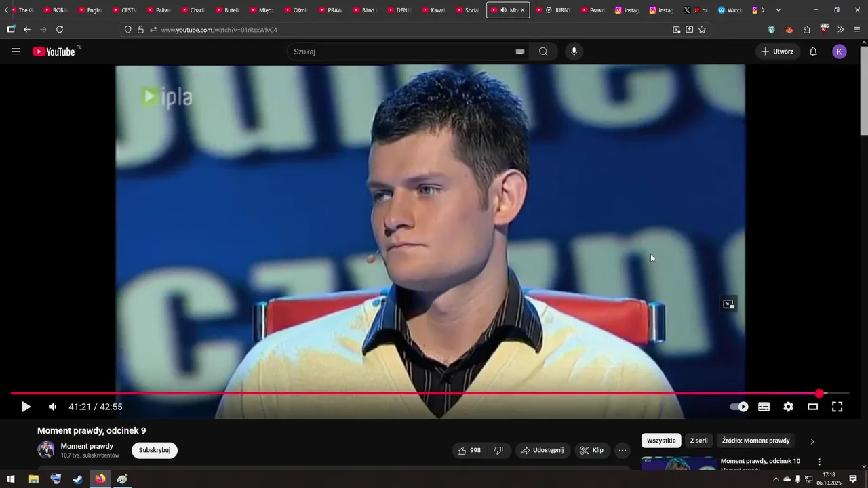
Task: Open the sidebar toggle in browser toolbar
Action: [x=11, y=30]
